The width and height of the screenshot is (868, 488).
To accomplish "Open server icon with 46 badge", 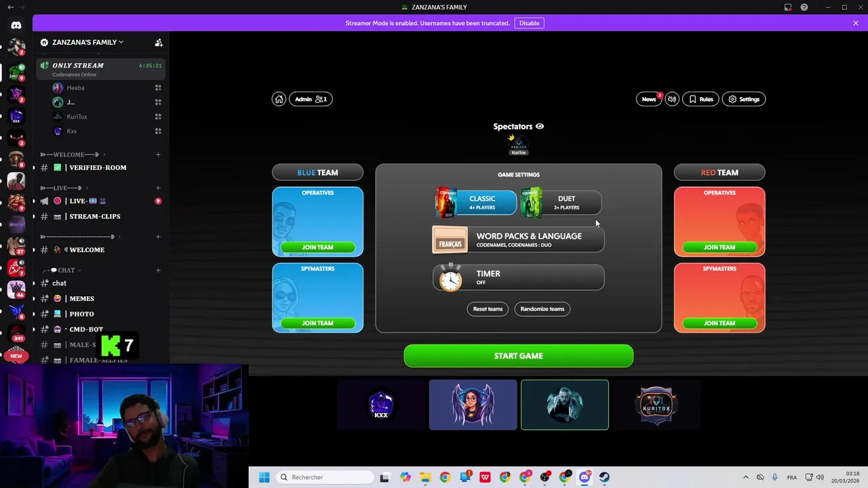I will [x=16, y=289].
